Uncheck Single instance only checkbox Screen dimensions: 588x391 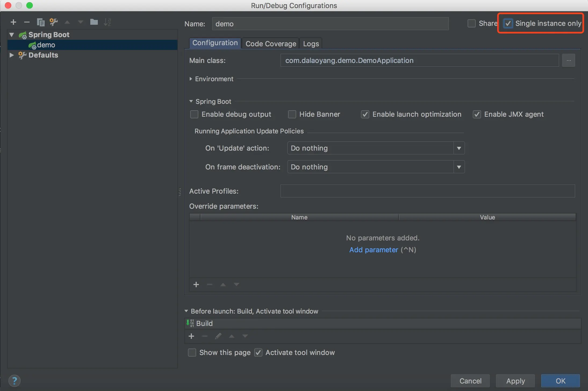508,24
